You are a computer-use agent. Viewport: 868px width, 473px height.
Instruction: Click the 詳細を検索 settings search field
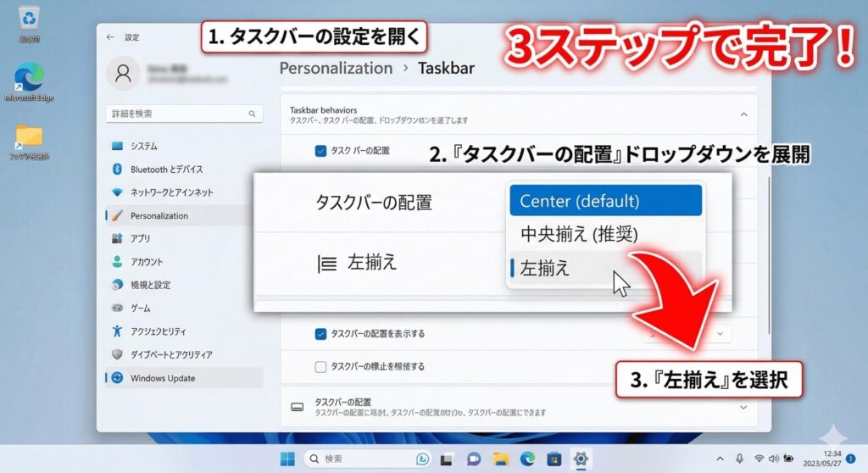184,114
